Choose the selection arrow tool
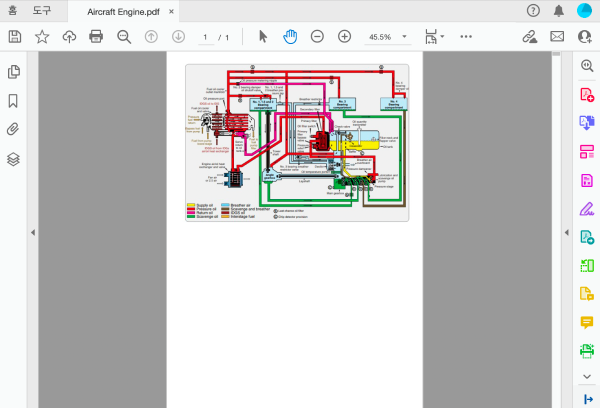 point(263,37)
